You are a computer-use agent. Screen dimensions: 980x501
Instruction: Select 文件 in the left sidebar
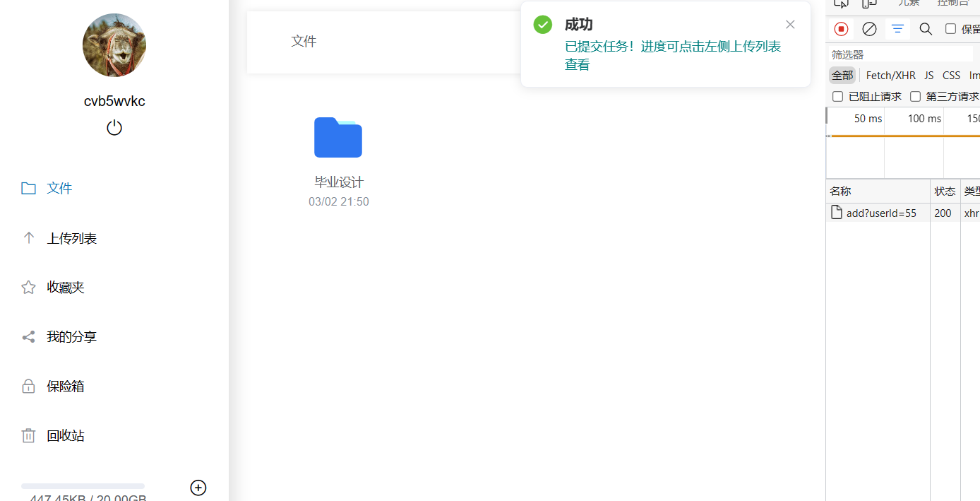[59, 188]
